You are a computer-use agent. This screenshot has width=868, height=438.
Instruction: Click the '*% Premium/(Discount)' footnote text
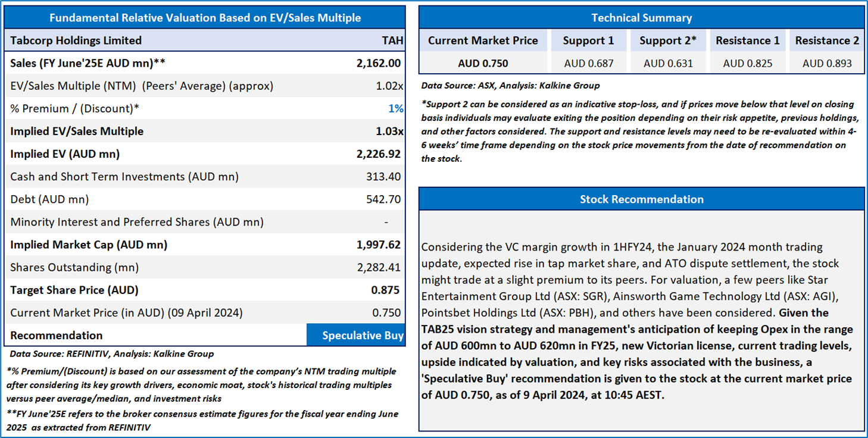201,384
